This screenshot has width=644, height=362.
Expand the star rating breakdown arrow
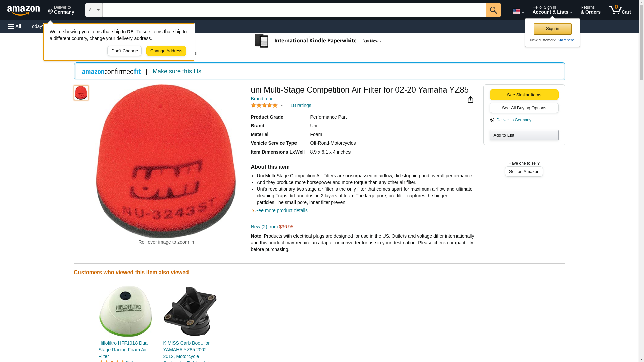282,106
